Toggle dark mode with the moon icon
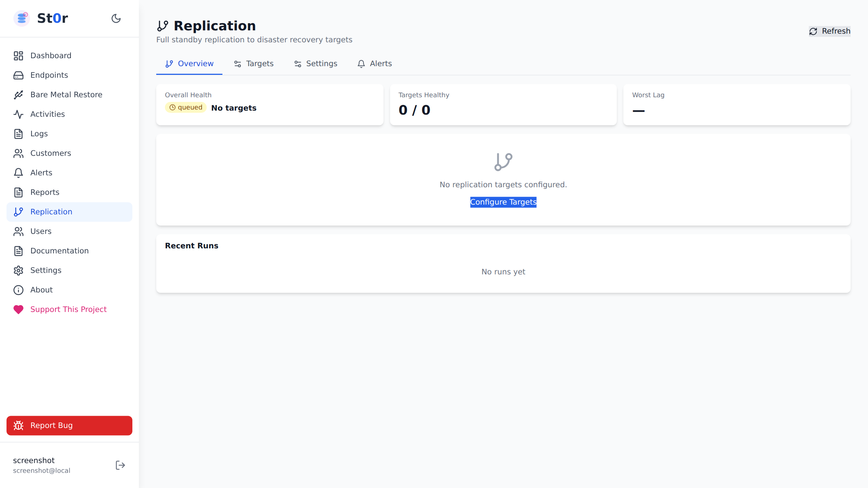 click(116, 18)
